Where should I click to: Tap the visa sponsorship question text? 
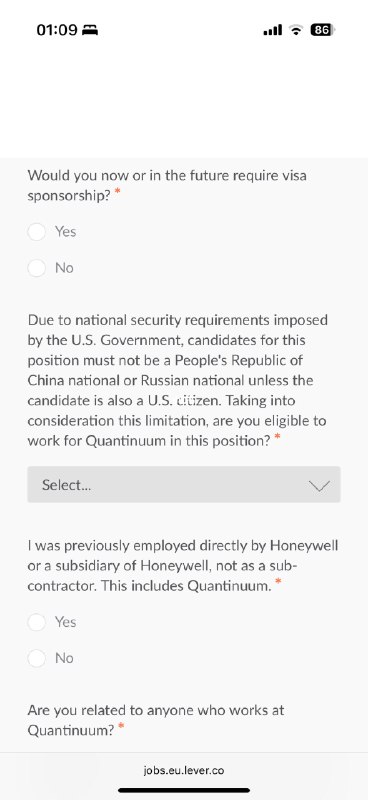pyautogui.click(x=167, y=186)
